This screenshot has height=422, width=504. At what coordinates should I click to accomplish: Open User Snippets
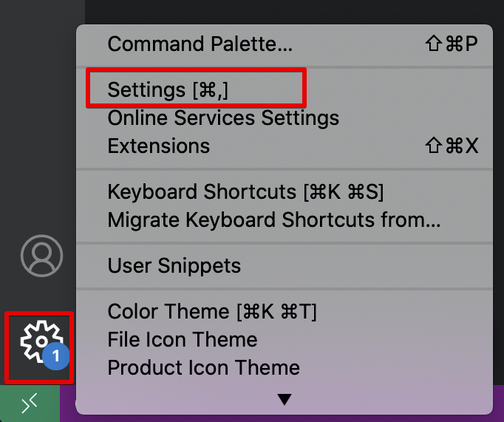tap(174, 265)
